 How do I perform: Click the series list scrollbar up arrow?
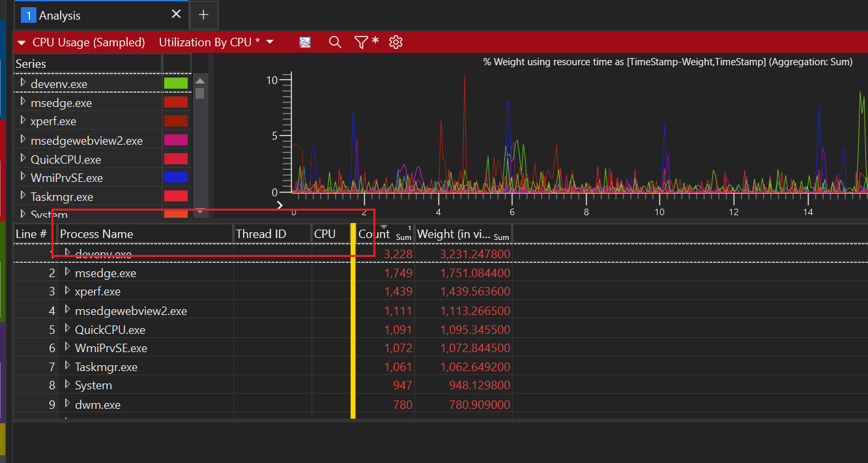point(200,81)
